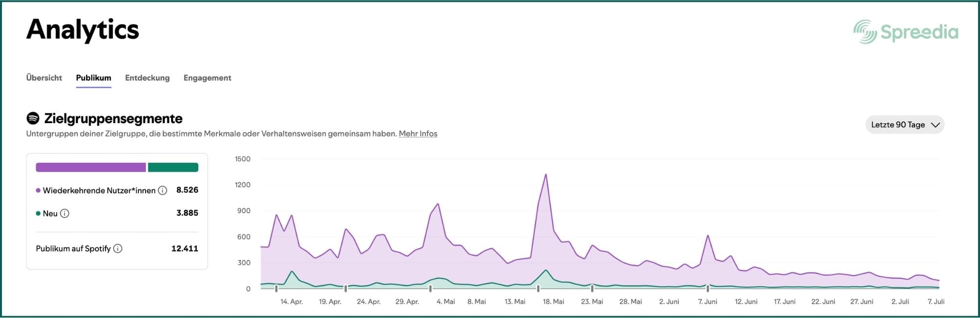The width and height of the screenshot is (980, 318).
Task: Open the Engagement tab
Action: click(207, 78)
